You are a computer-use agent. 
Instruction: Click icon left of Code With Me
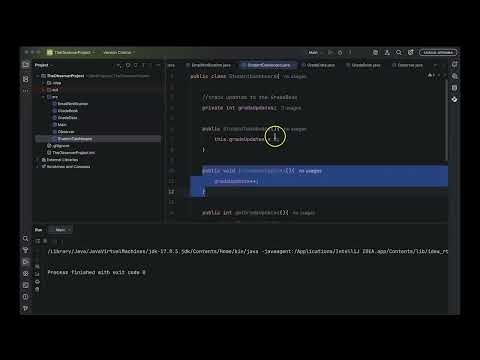tap(375, 53)
